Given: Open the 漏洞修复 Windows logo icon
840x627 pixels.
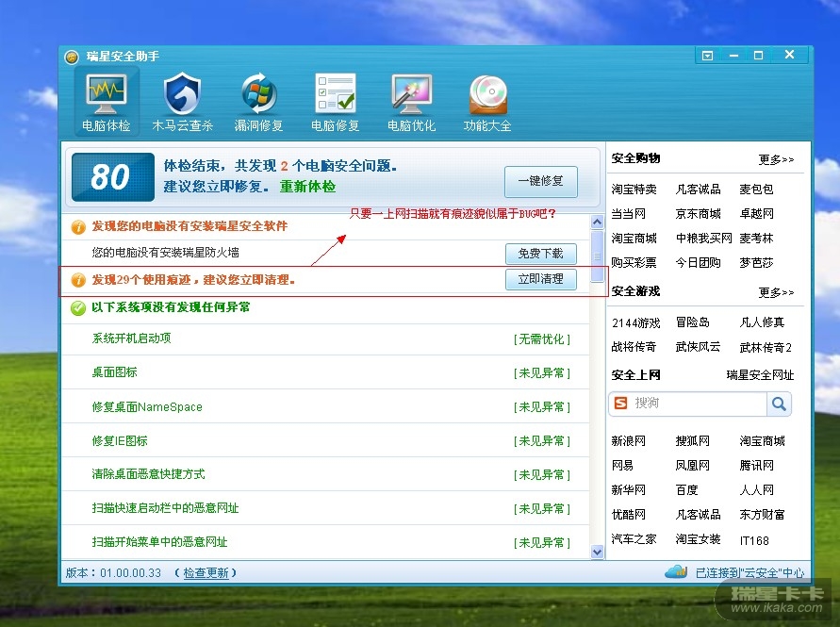Looking at the screenshot, I should coord(258,93).
